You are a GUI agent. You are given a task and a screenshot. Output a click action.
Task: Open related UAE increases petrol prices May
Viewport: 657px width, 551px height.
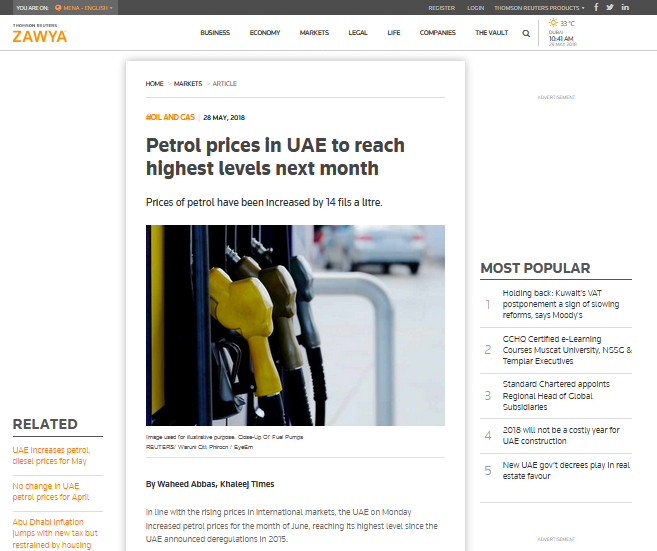[x=51, y=455]
